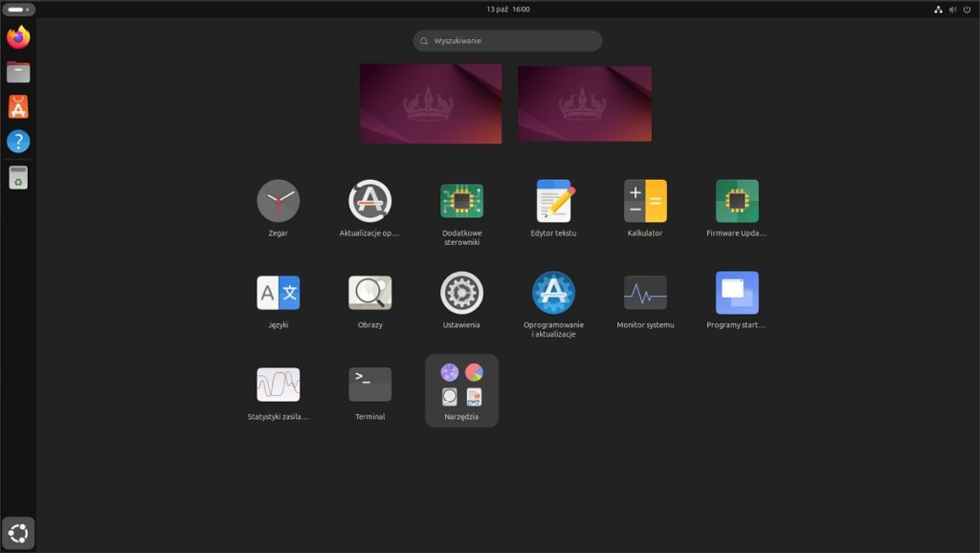
Task: Launch the Obrazy image viewer
Action: pos(369,293)
